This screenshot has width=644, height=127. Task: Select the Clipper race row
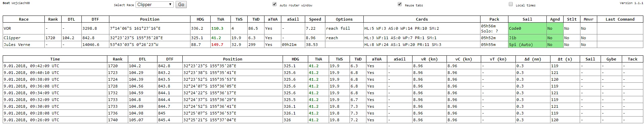tap(323, 38)
